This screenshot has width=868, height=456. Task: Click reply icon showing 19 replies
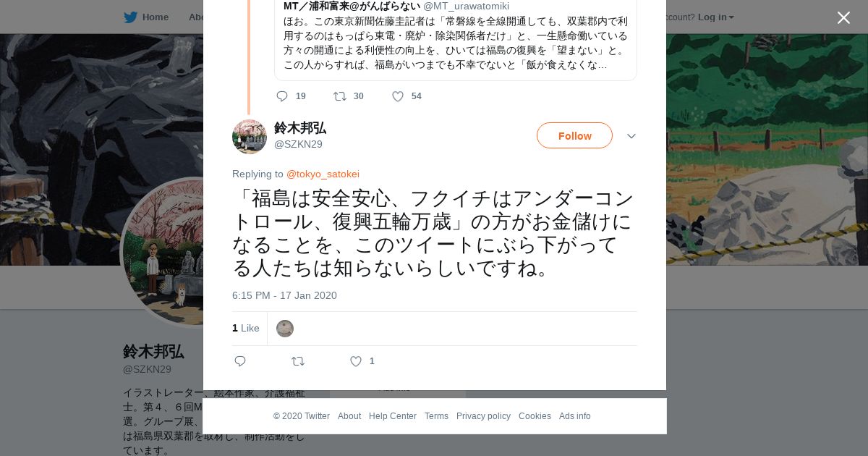[x=282, y=96]
